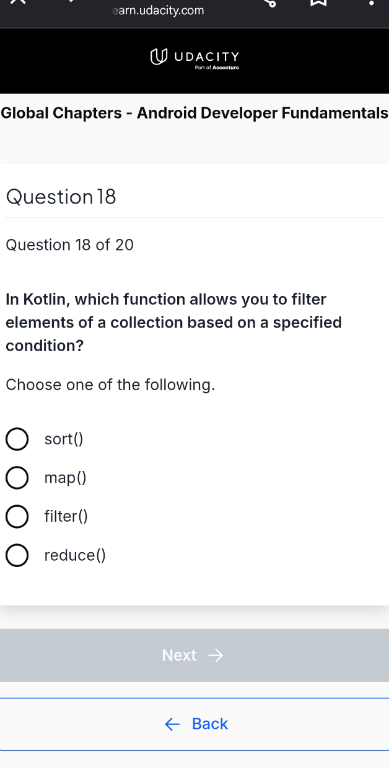This screenshot has width=389, height=768.
Task: Tap the left arrow icon beside Back
Action: click(172, 724)
